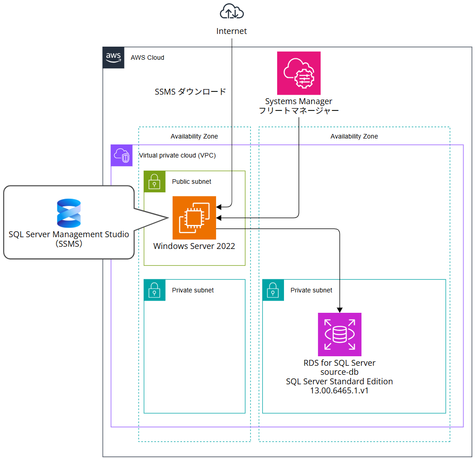Click lock icon of right Private subnet
The image size is (476, 459).
[x=273, y=290]
